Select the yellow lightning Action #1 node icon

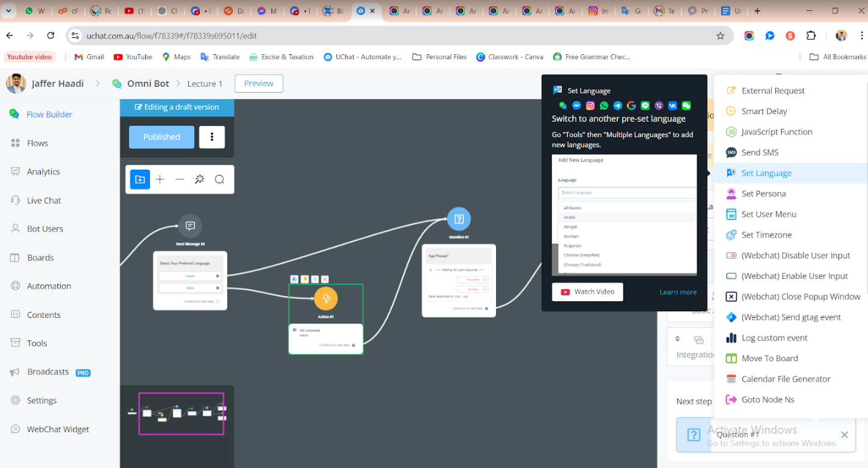tap(326, 298)
